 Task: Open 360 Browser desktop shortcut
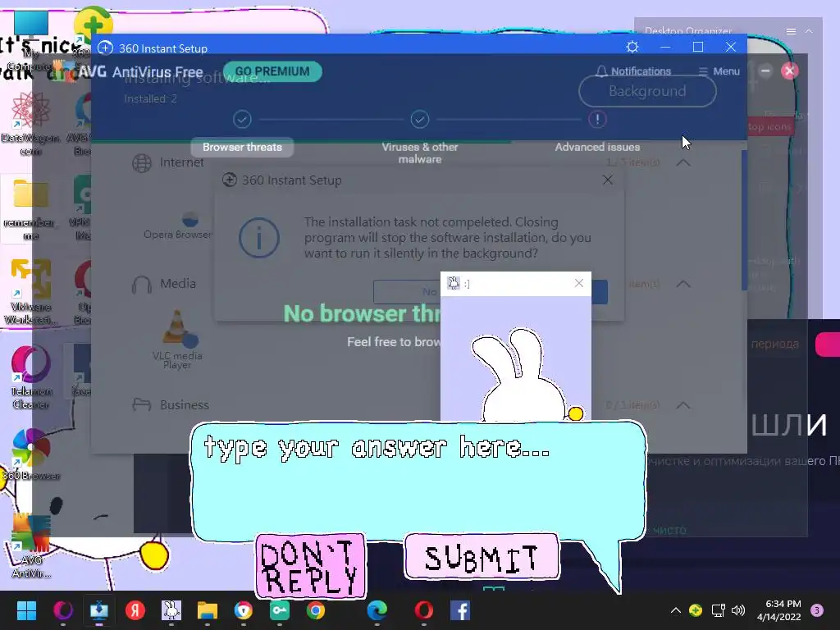[x=30, y=454]
